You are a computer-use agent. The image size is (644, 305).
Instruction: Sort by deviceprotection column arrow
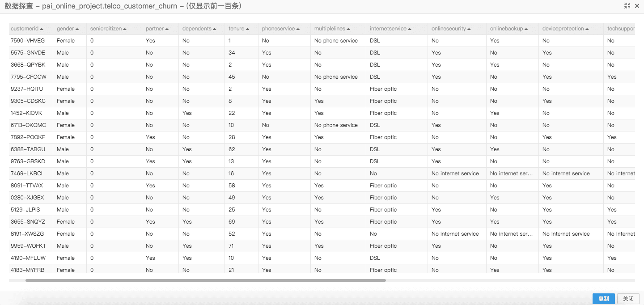[x=587, y=29]
